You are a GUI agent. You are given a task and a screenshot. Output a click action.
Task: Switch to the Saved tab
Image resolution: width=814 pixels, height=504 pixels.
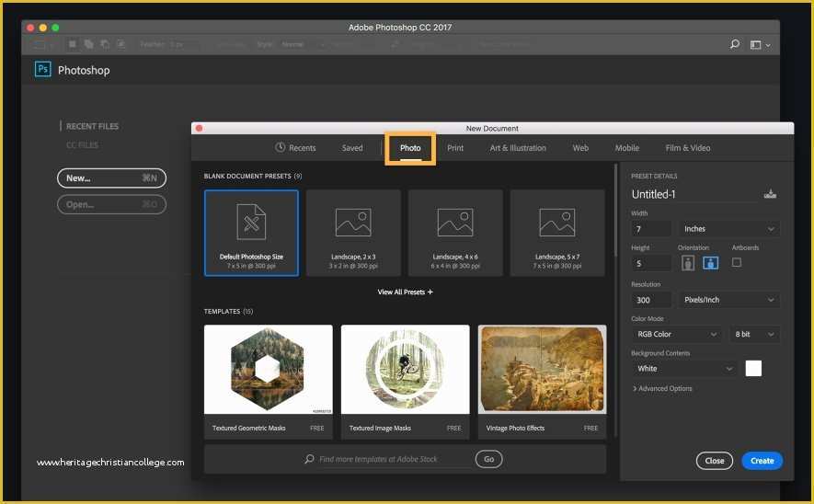(352, 148)
